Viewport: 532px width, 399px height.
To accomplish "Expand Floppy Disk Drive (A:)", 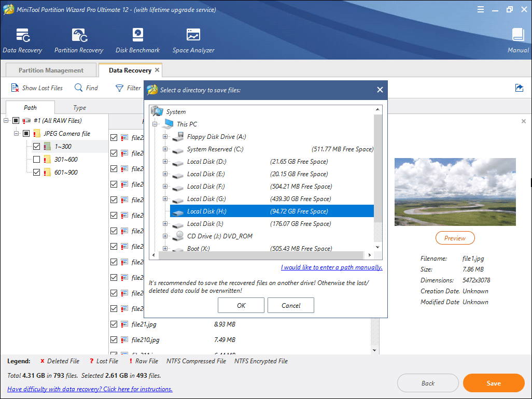I will point(165,137).
